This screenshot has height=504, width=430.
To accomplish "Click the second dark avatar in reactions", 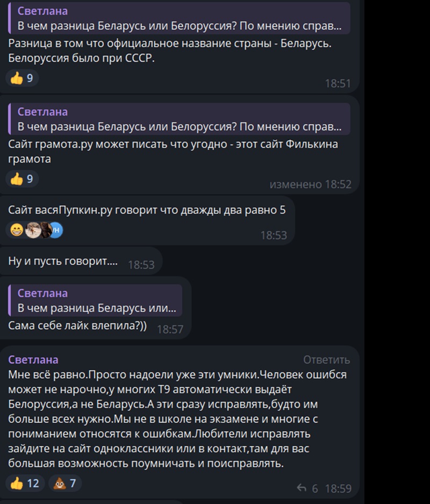I will pyautogui.click(x=45, y=230).
